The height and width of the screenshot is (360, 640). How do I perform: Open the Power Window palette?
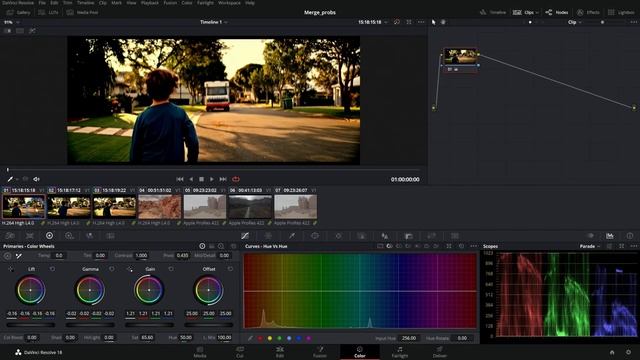315,236
